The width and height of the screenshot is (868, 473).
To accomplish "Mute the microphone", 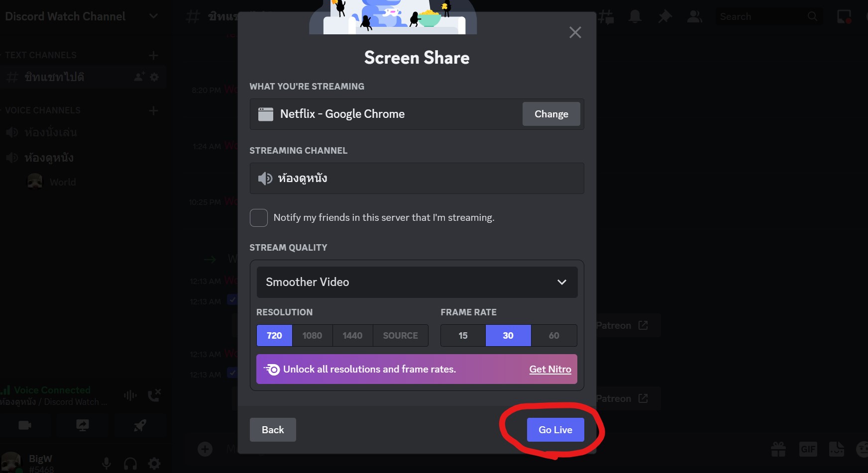I will click(107, 464).
